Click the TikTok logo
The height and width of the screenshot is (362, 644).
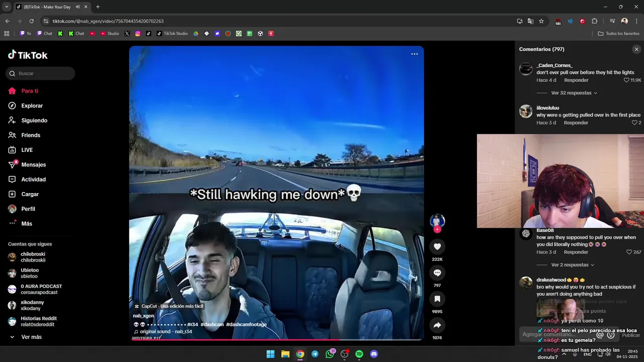[28, 55]
